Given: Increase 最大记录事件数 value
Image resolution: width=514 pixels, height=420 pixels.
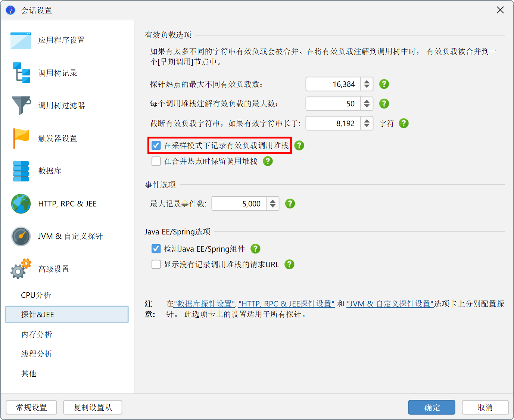Looking at the screenshot, I should 273,200.
